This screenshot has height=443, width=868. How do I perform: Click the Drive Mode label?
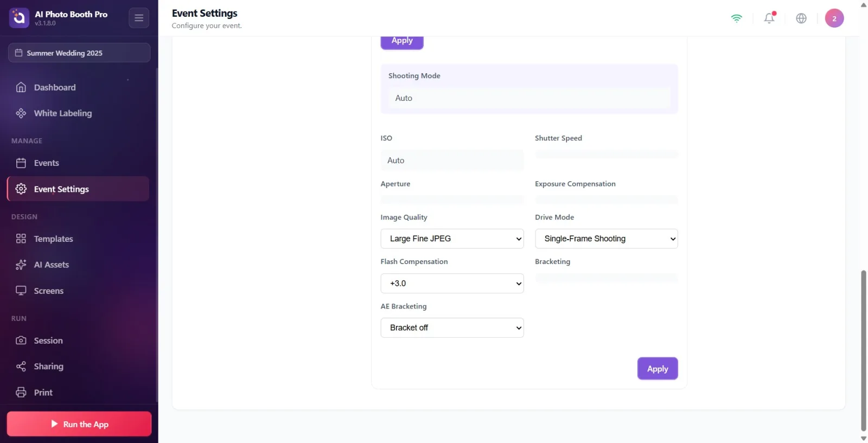[x=554, y=217]
